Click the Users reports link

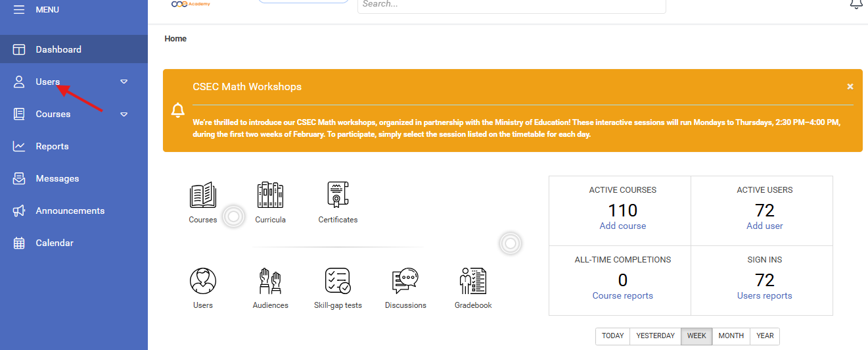[x=764, y=295]
